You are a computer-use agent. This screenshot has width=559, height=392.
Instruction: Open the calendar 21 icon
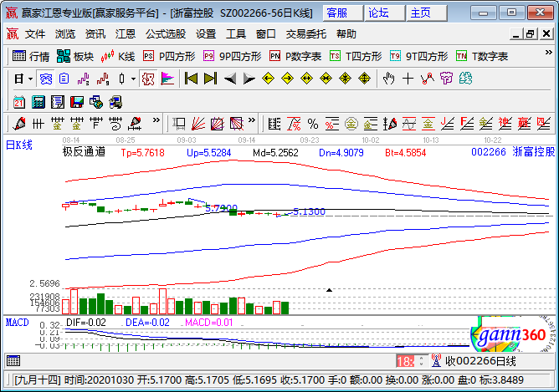[19, 103]
